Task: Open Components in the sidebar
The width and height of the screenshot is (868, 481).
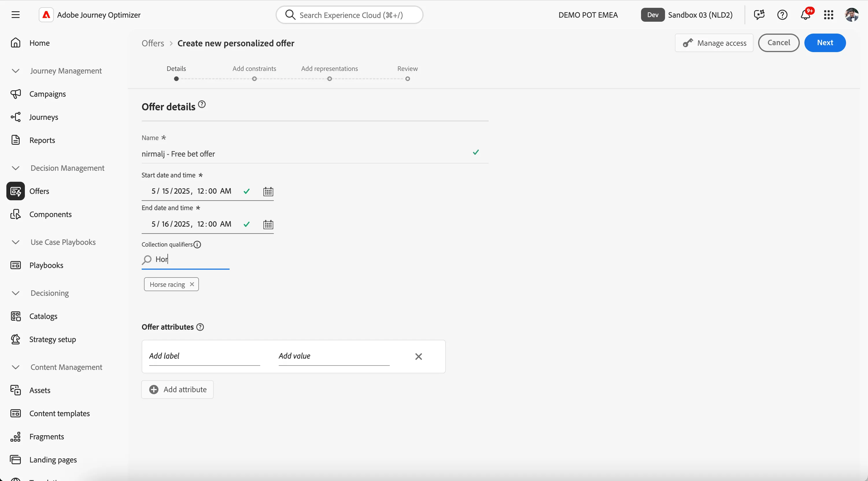Action: tap(51, 214)
